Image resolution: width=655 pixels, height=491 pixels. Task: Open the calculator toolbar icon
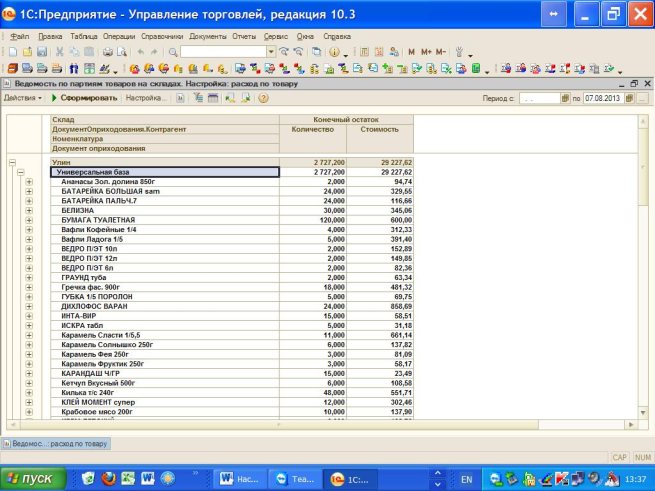[364, 52]
